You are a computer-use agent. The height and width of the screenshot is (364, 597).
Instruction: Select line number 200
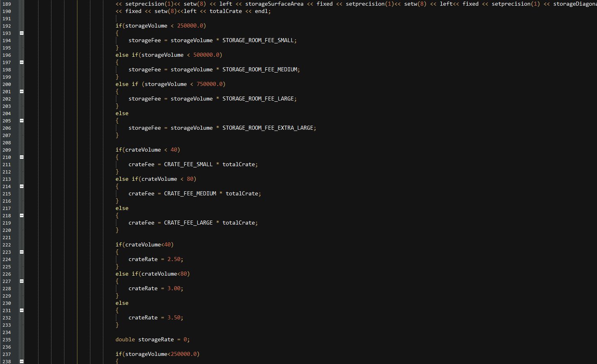pos(6,84)
